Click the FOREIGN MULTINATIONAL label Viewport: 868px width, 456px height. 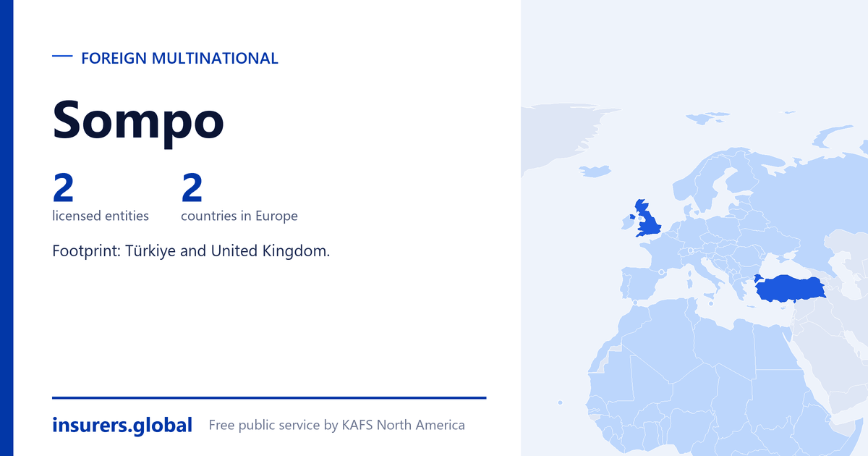tap(179, 59)
